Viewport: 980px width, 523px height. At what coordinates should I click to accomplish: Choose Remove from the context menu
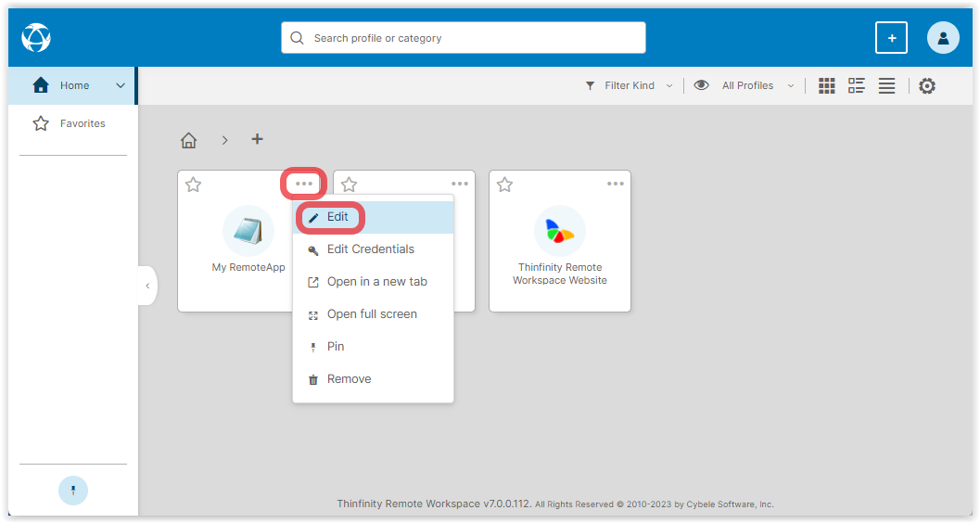point(373,379)
